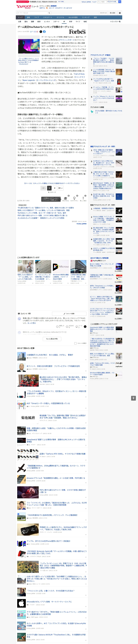Click the 子どもの事故・事件 bird icon
The width and height of the screenshot is (138, 644).
92,112
